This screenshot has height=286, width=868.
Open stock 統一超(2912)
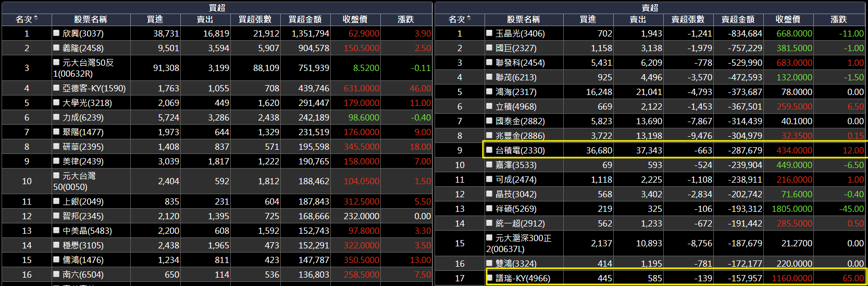coord(520,223)
